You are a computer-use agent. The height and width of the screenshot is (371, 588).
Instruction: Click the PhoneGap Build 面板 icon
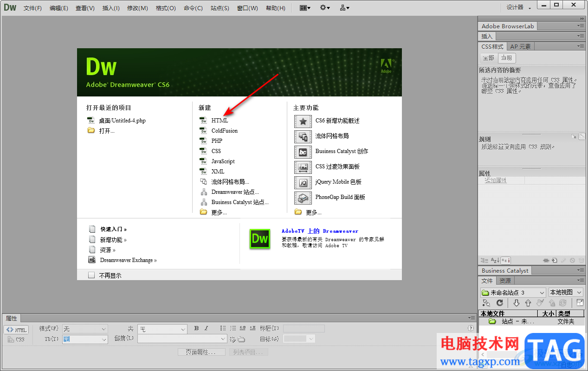[303, 198]
